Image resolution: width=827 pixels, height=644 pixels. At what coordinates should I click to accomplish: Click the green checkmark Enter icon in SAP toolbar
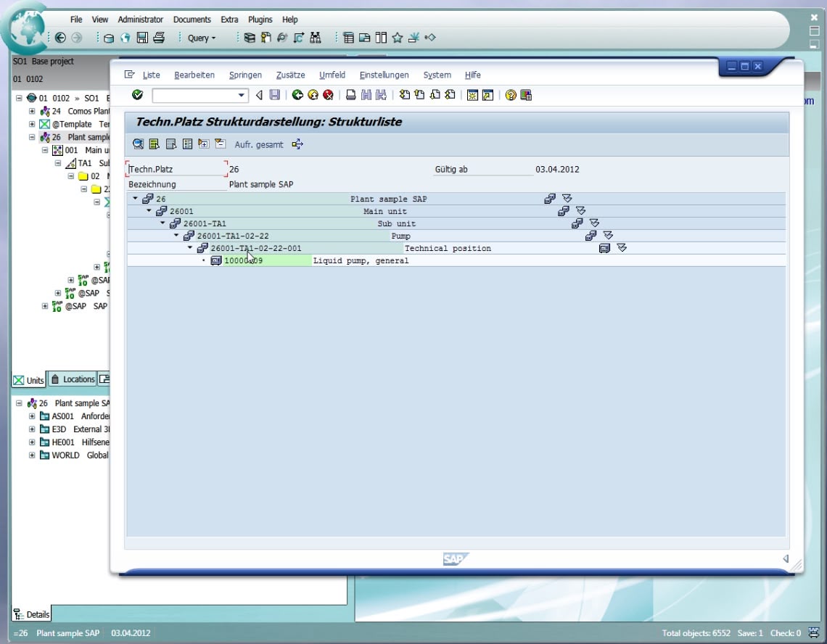(x=137, y=95)
